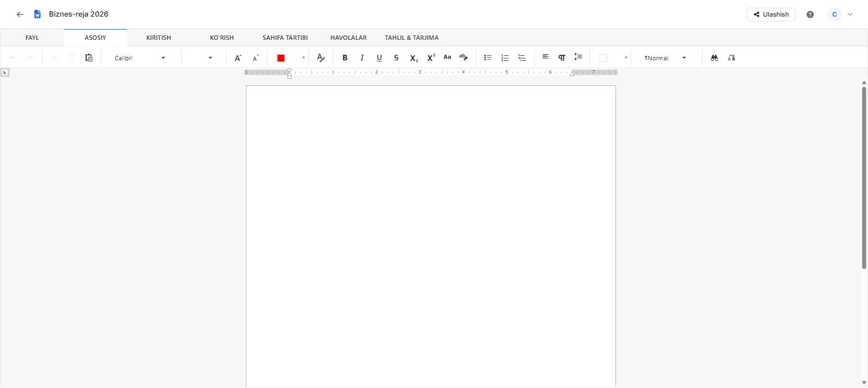Expand the shading color arrow

[626, 58]
